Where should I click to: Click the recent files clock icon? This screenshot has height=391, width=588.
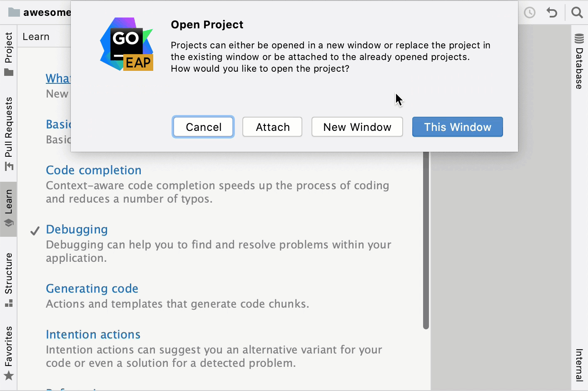pos(529,13)
